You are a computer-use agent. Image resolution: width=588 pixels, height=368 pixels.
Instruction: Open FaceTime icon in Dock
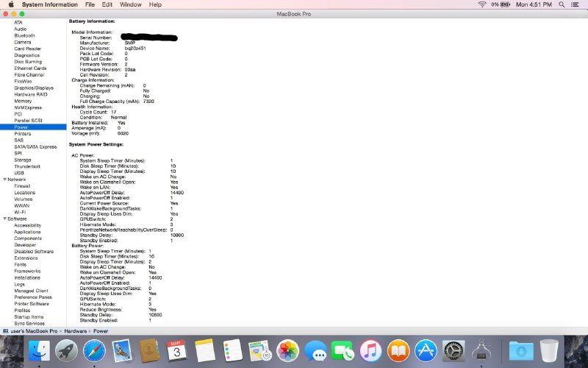pos(343,351)
